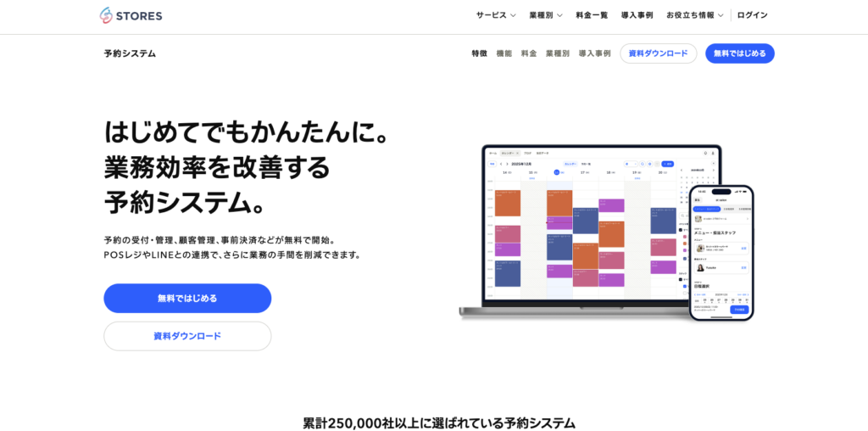
Task: Go to 導入事例 in top navigation
Action: click(x=637, y=15)
